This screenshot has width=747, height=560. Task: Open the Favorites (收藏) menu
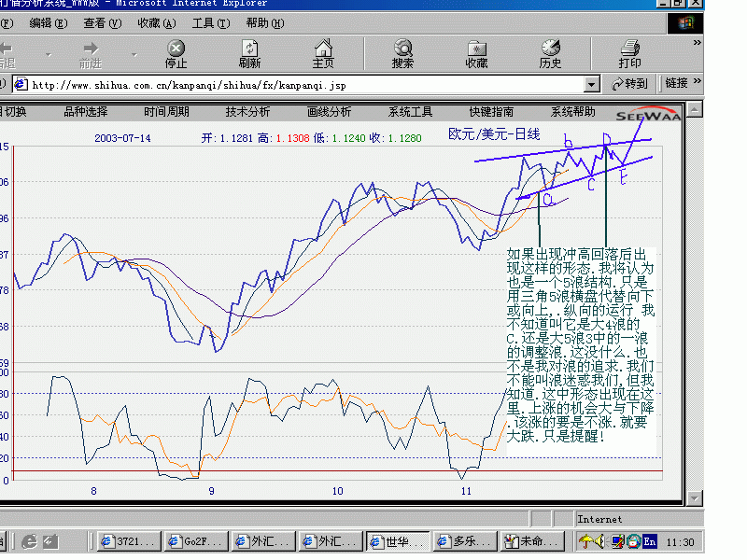tap(157, 23)
